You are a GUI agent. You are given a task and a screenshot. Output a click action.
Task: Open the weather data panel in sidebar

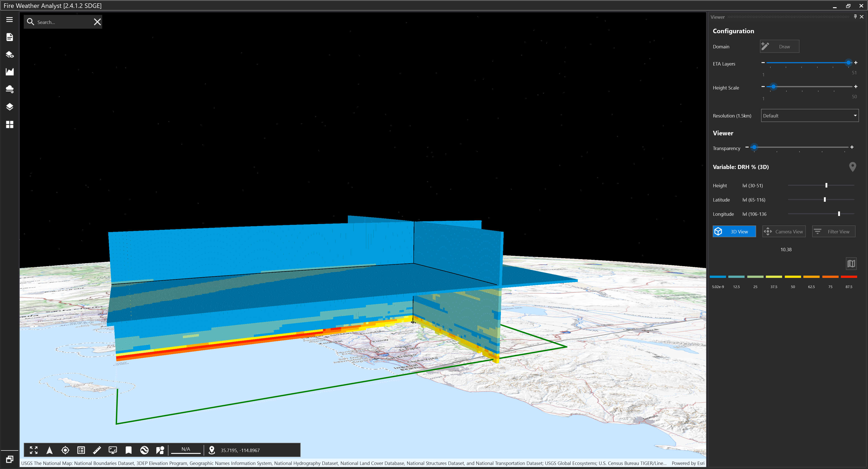[9, 89]
